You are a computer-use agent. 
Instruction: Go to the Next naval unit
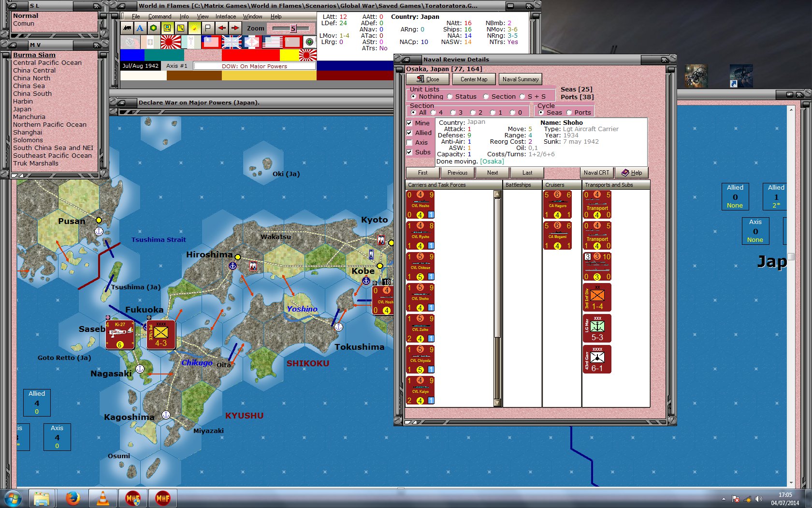click(x=493, y=173)
